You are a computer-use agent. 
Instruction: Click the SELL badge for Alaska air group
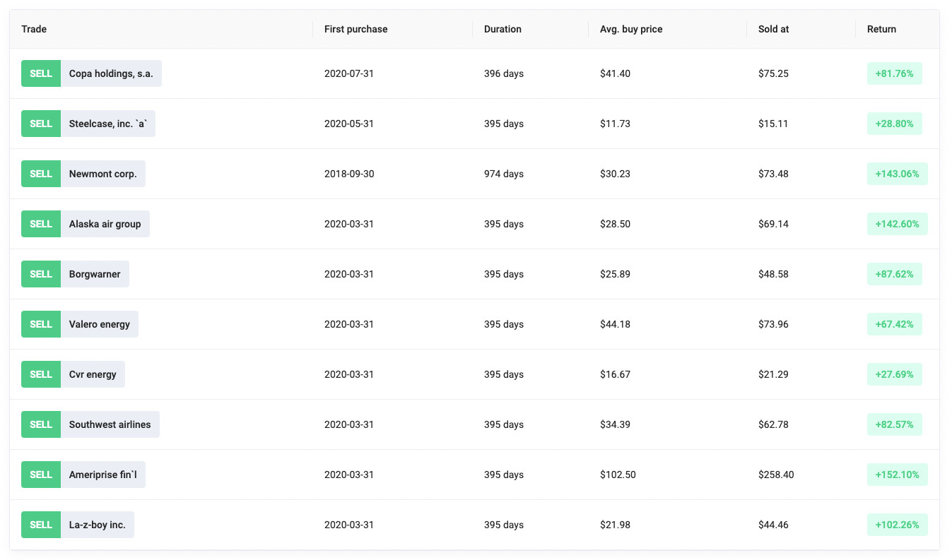coord(41,224)
